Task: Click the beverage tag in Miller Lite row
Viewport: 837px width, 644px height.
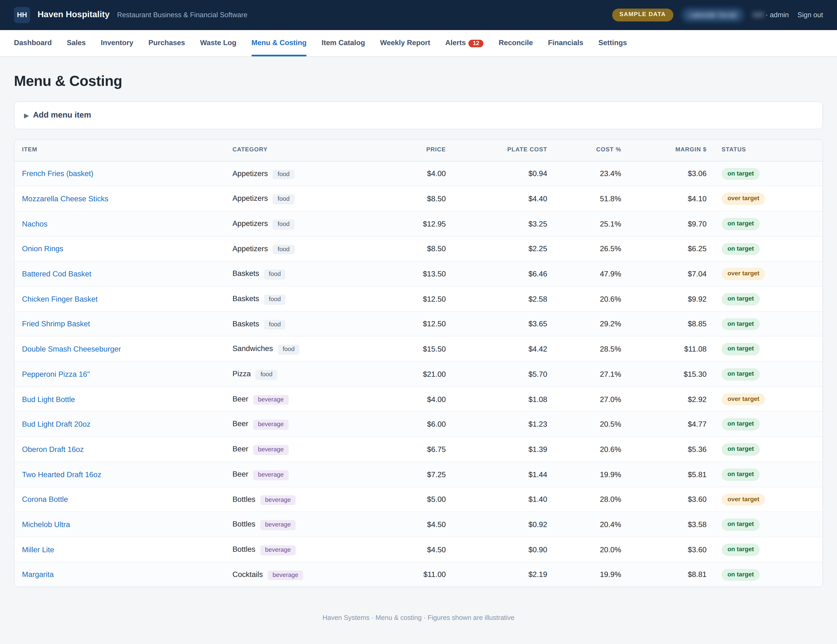Action: tap(278, 550)
